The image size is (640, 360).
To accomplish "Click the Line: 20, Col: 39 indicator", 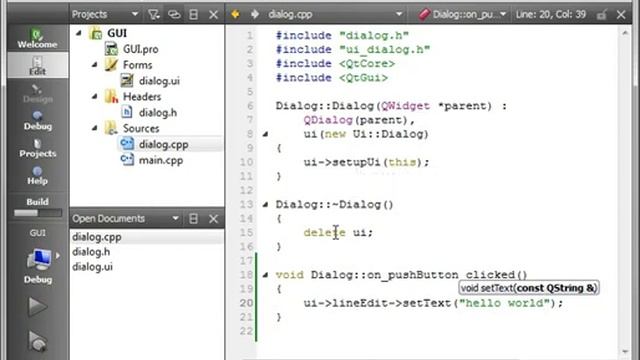I will click(551, 15).
